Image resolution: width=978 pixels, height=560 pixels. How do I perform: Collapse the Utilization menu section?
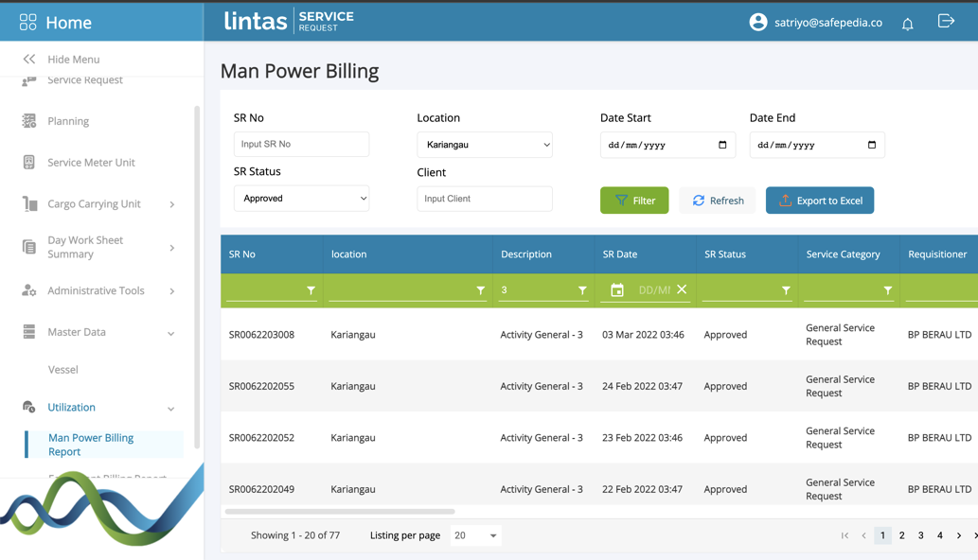pyautogui.click(x=170, y=409)
